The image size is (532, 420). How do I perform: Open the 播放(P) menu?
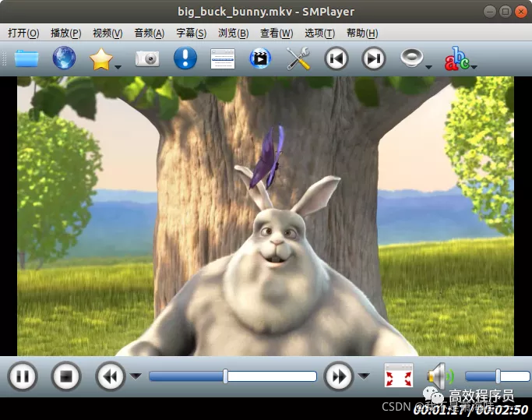tap(66, 34)
